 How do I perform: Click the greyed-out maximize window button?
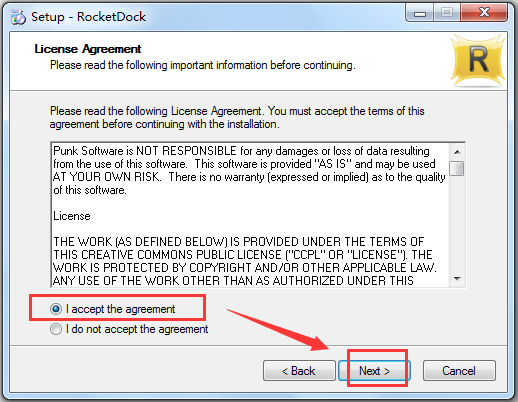click(x=447, y=13)
